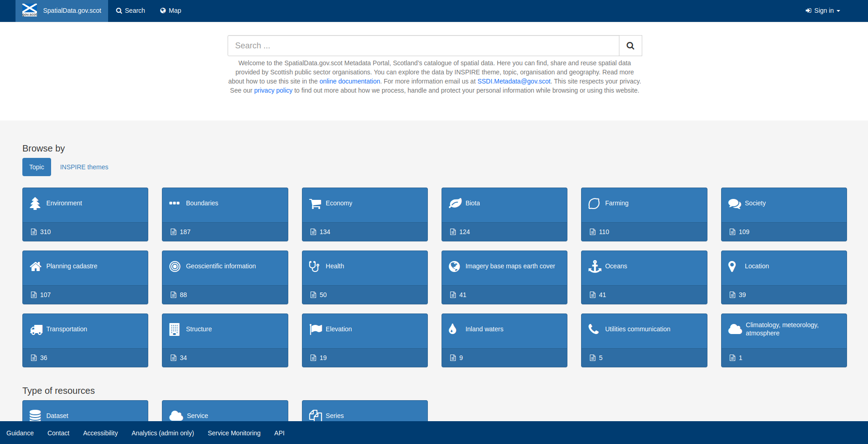Image resolution: width=868 pixels, height=444 pixels.
Task: Click the Utilities communication phone icon
Action: click(x=593, y=329)
